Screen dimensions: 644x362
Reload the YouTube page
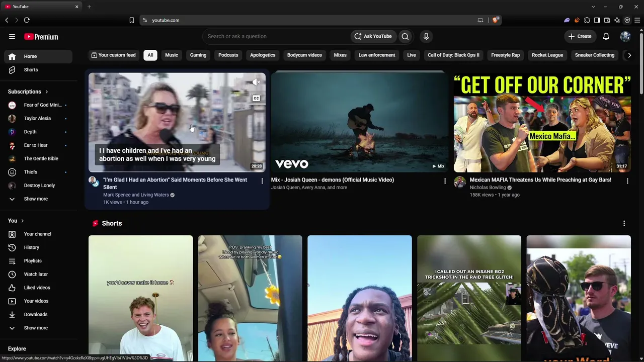27,20
